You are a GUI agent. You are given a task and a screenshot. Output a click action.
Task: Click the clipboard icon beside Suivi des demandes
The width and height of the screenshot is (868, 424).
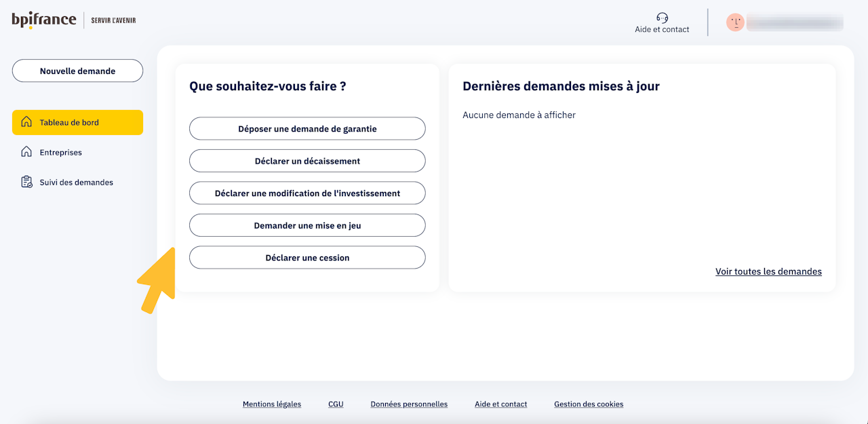(x=26, y=182)
